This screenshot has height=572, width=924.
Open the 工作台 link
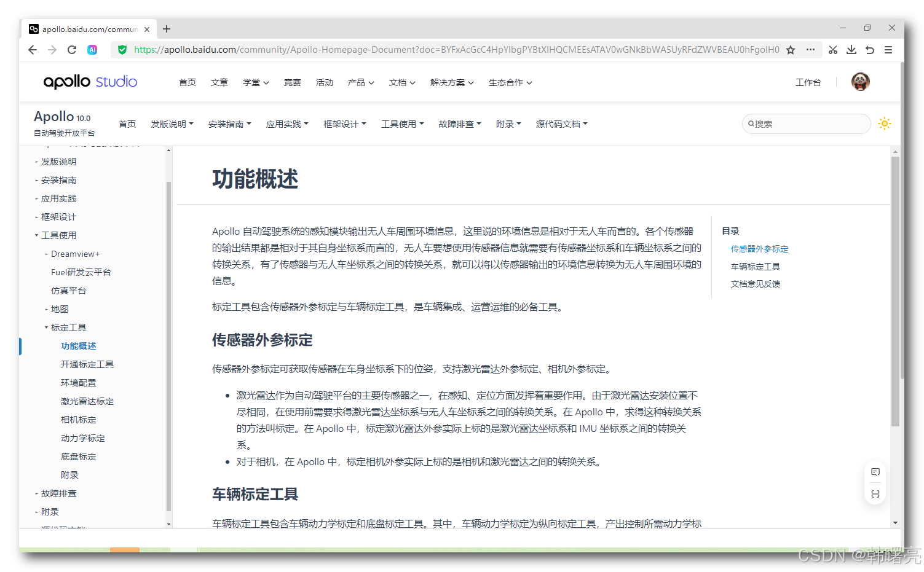click(808, 82)
